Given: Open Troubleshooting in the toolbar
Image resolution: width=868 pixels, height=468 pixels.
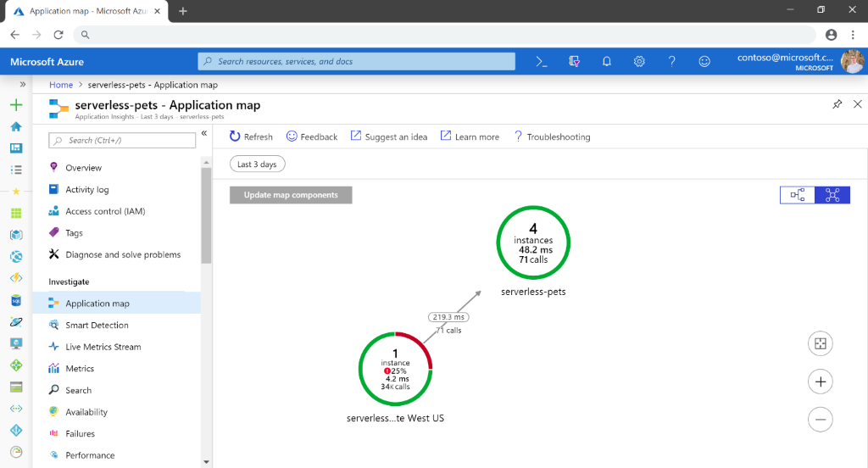Looking at the screenshot, I should 552,136.
